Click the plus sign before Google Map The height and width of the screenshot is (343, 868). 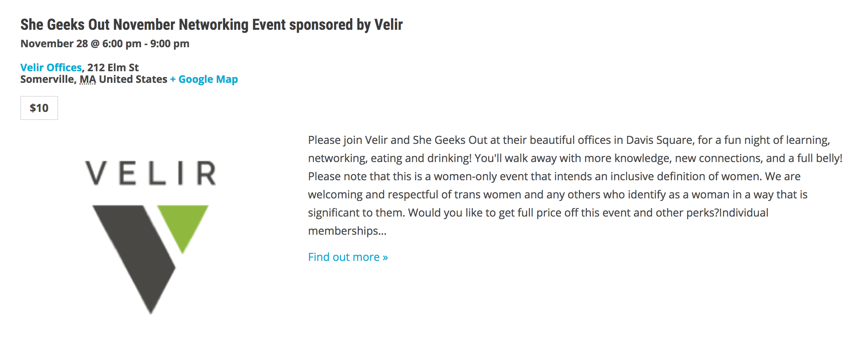click(x=173, y=79)
